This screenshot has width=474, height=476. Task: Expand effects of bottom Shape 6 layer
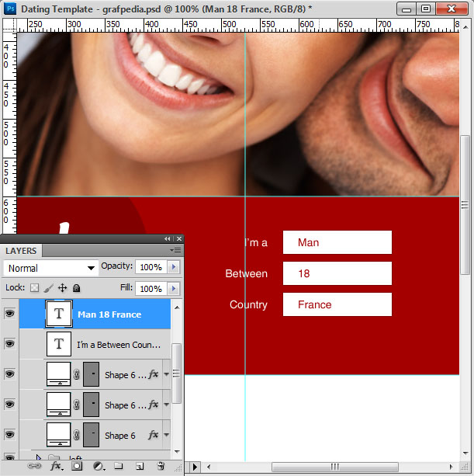click(166, 435)
